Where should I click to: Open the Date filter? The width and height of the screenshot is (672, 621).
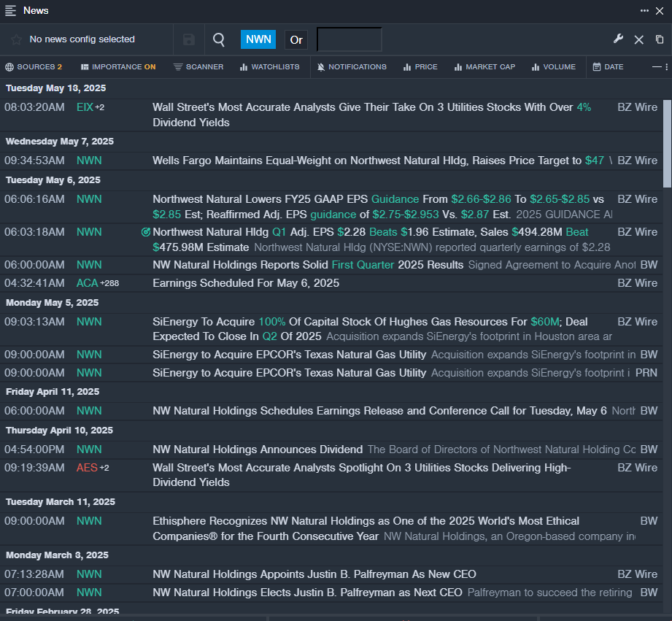click(608, 67)
